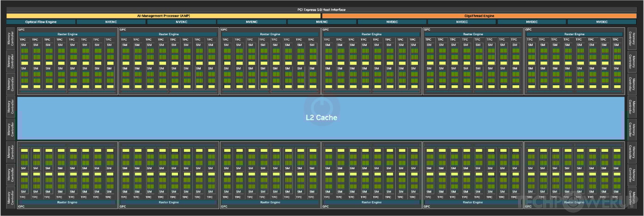The image size is (644, 216).
Task: Select the rightmost NVDEC block
Action: click(x=601, y=22)
